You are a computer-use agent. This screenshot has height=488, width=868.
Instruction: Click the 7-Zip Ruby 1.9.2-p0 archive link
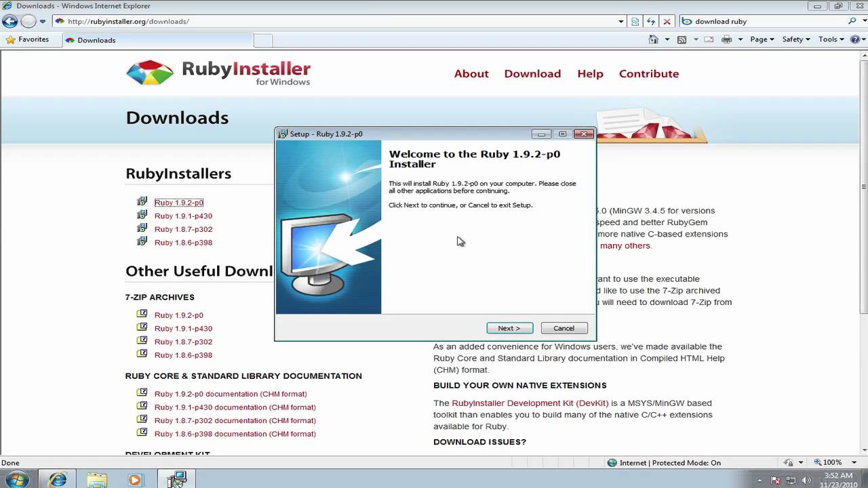(179, 315)
